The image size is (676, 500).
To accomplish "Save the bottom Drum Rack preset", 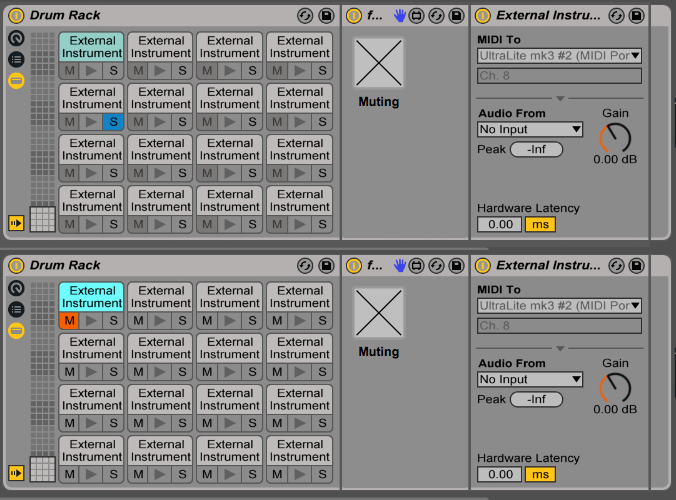I will click(x=326, y=266).
